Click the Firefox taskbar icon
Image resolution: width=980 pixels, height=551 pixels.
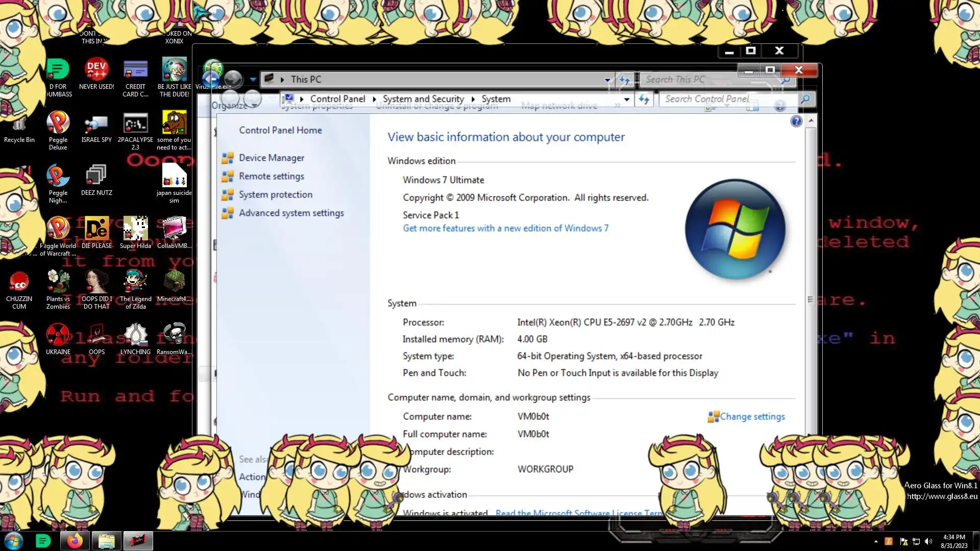click(75, 541)
